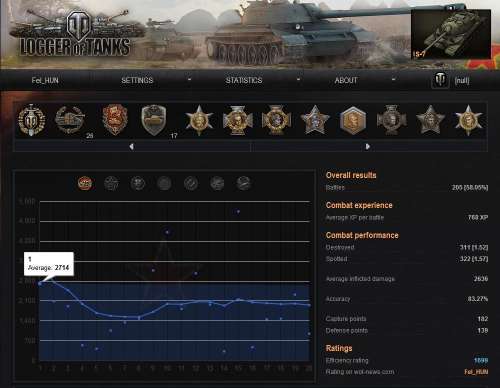This screenshot has height=388, width=500.
Task: Select the second gray chart metric icon
Action: (111, 183)
